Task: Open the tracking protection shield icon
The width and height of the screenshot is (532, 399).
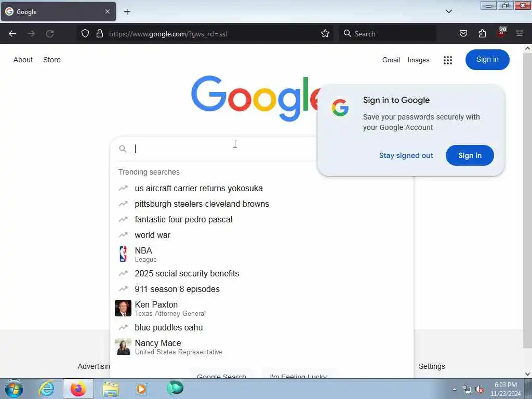Action: pyautogui.click(x=85, y=33)
